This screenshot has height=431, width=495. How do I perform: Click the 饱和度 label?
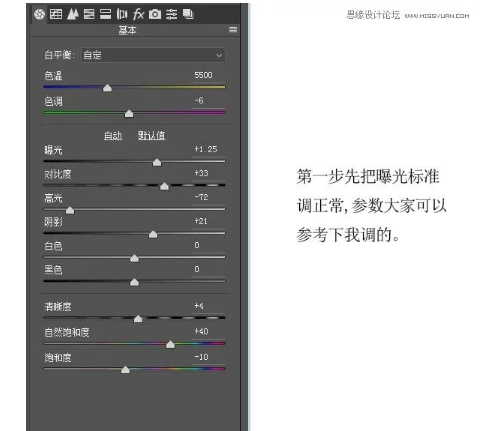(58, 358)
